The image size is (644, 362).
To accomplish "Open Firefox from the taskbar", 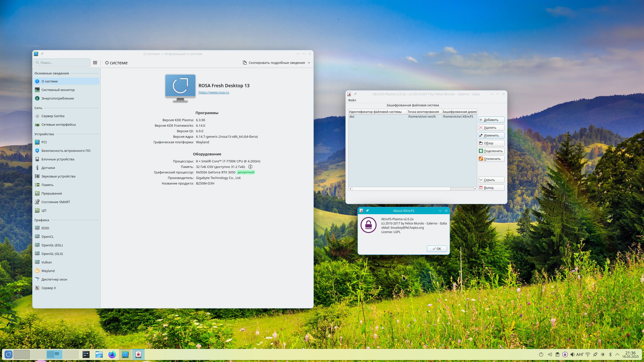I will click(112, 354).
